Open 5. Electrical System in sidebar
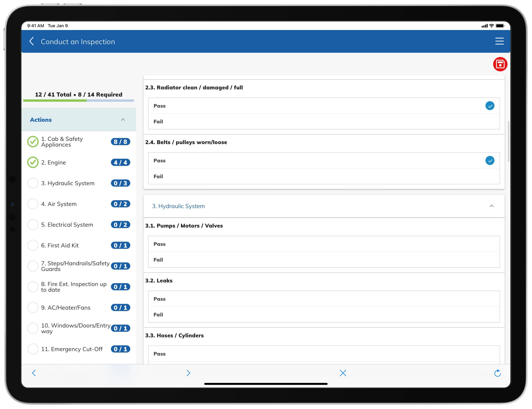This screenshot has width=532, height=409. [x=67, y=225]
